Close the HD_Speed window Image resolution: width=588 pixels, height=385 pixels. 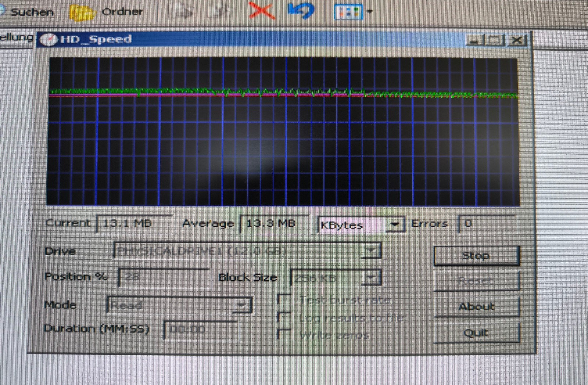pos(517,40)
